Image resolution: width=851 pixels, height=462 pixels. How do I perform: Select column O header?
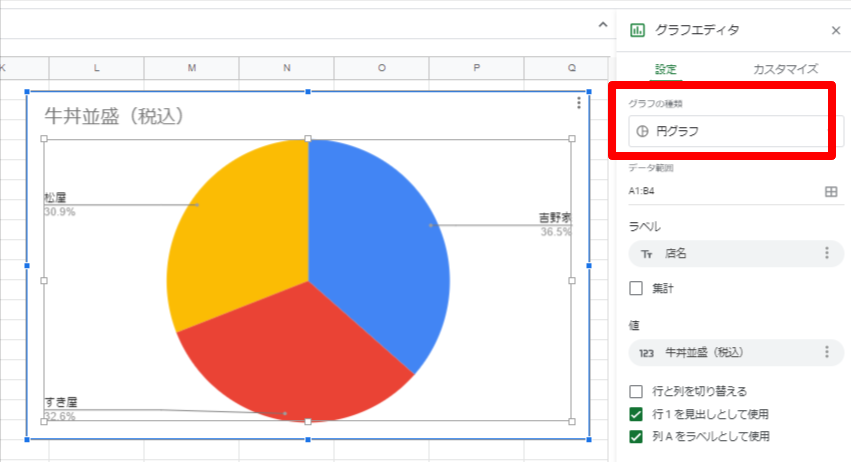click(x=382, y=68)
